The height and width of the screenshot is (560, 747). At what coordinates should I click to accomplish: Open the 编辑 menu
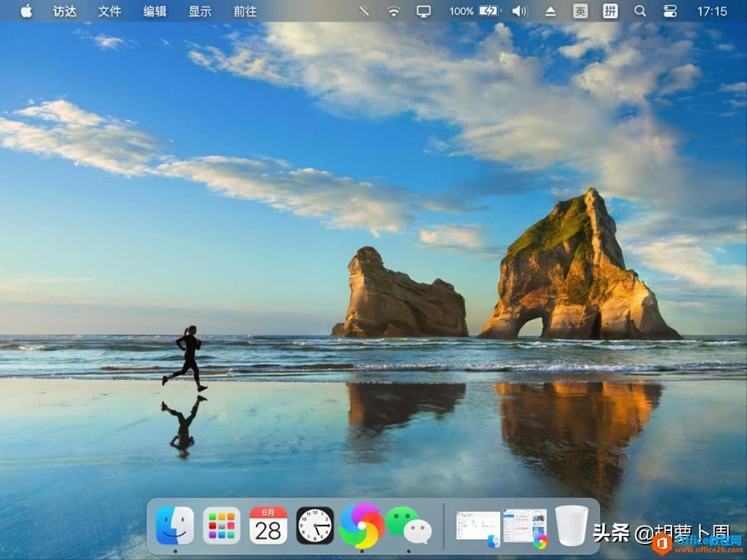click(155, 11)
